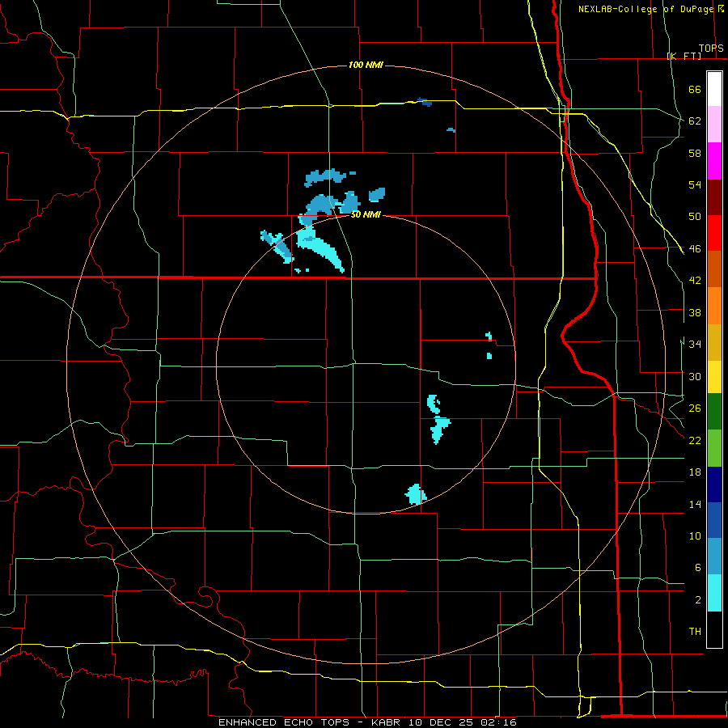
Task: Click the TOPS legend title
Action: pyautogui.click(x=711, y=49)
